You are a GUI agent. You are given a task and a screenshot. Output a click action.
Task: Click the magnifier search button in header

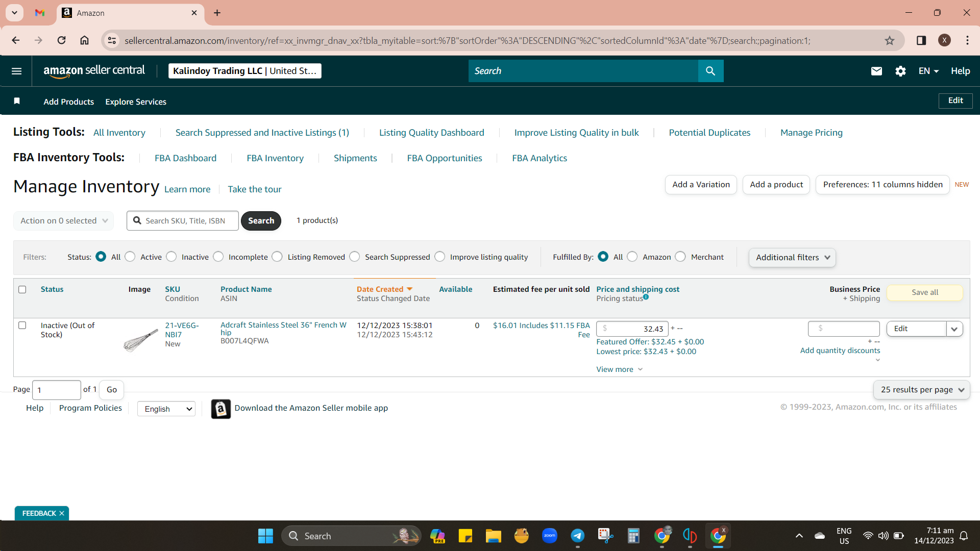pos(710,71)
